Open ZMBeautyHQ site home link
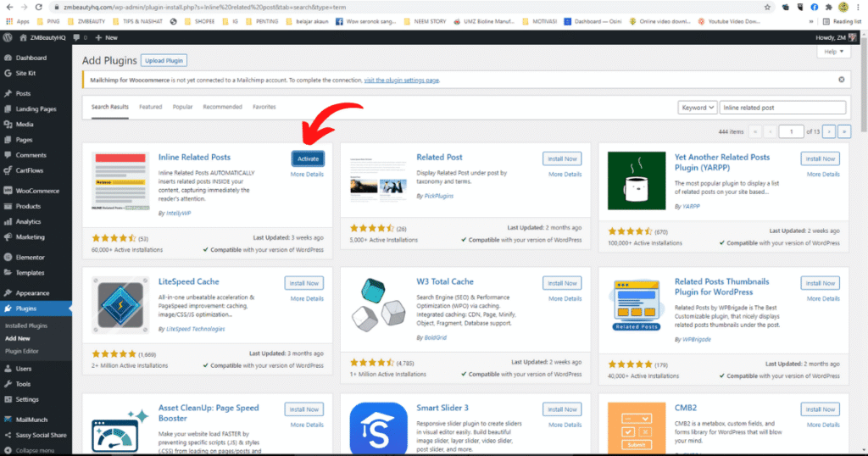Viewport: 868px width, 456px height. (42, 37)
